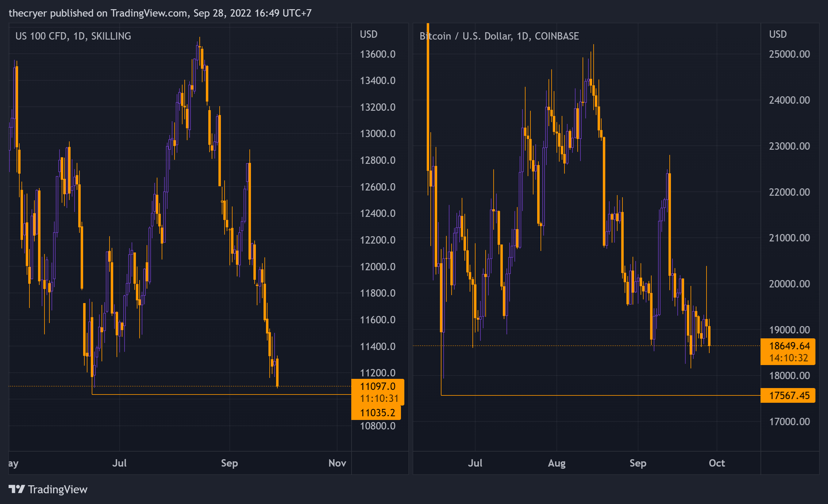Click the 11:10:31 countdown timer
Image resolution: width=828 pixels, height=504 pixels.
[379, 398]
